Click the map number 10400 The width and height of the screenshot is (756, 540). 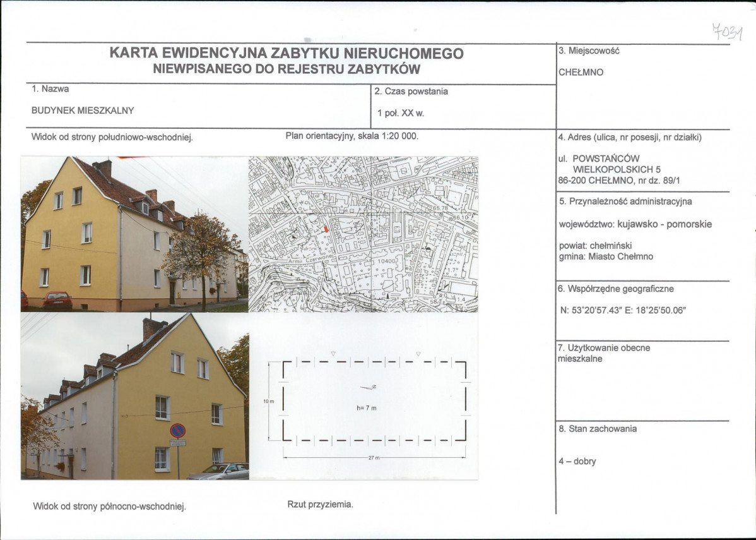(386, 260)
